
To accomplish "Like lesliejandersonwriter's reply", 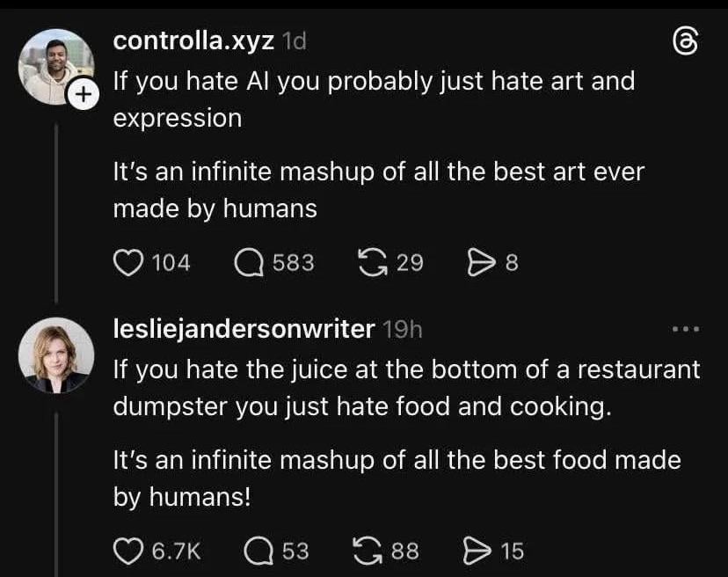I will pyautogui.click(x=128, y=551).
